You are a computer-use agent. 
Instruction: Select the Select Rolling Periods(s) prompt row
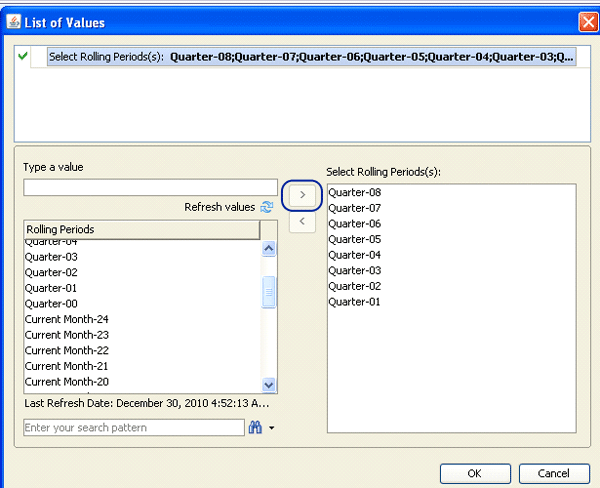312,57
